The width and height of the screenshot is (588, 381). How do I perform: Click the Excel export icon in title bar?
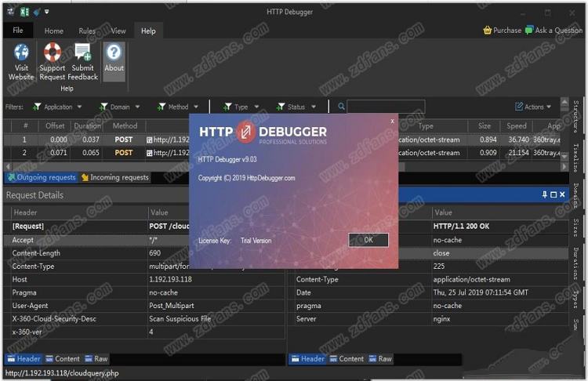tap(24, 12)
